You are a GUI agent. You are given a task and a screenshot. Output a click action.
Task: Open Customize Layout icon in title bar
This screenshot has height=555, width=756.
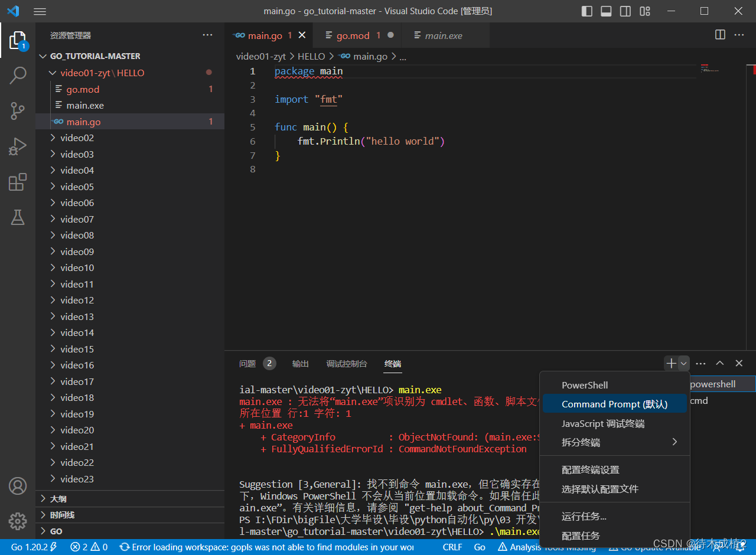(645, 11)
